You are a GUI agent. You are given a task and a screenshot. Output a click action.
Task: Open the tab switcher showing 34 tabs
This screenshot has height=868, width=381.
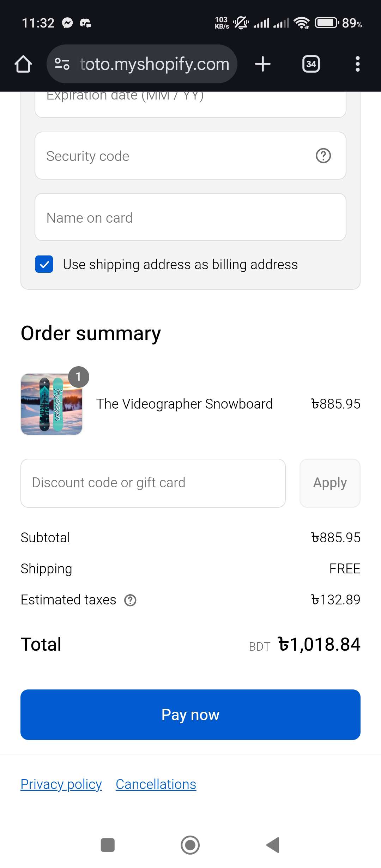coord(311,64)
